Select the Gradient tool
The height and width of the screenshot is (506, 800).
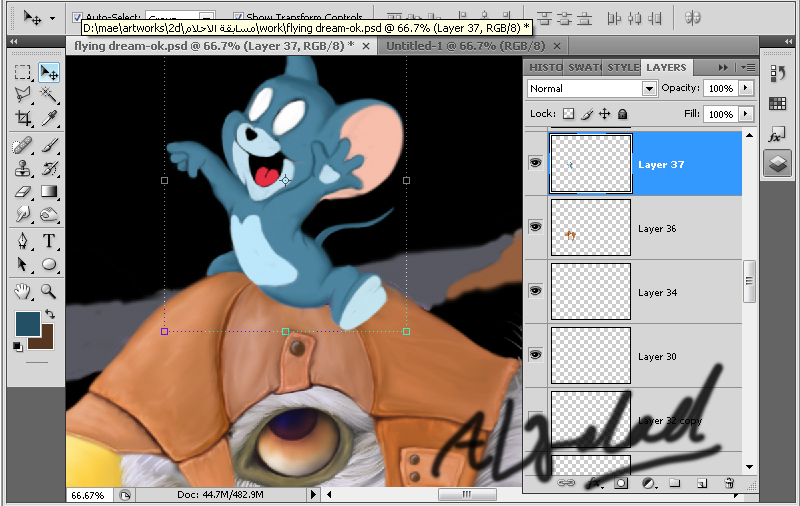click(49, 191)
